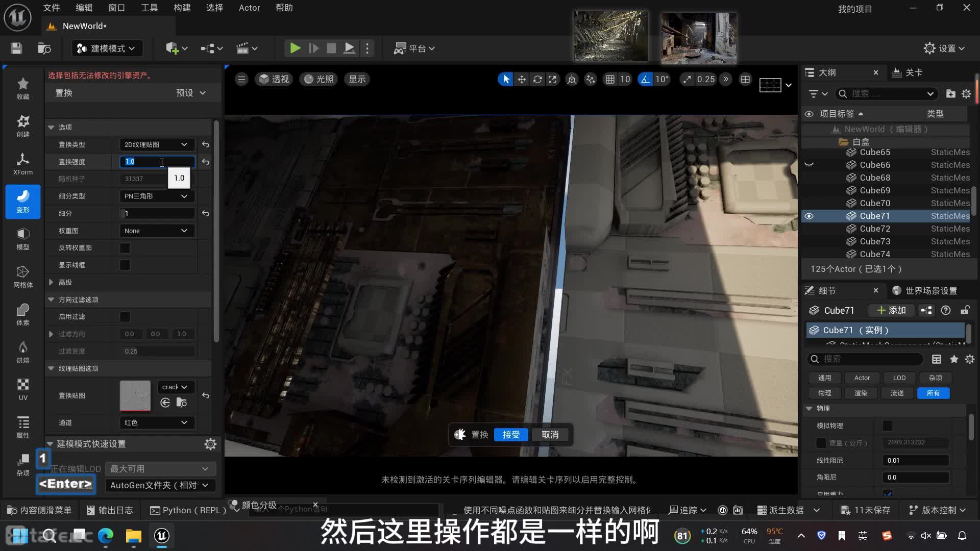Viewport: 980px width, 551px height.
Task: Open the Presets (预设) dropdown
Action: click(191, 93)
